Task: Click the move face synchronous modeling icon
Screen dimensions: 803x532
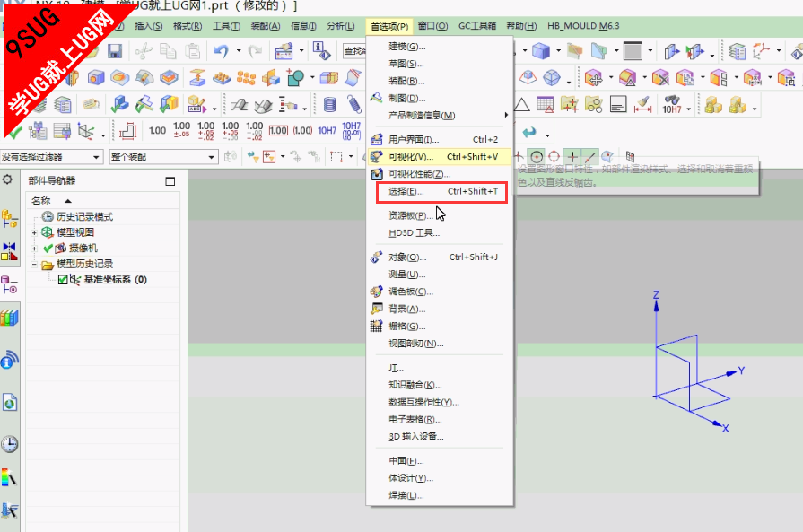Action: [x=594, y=78]
